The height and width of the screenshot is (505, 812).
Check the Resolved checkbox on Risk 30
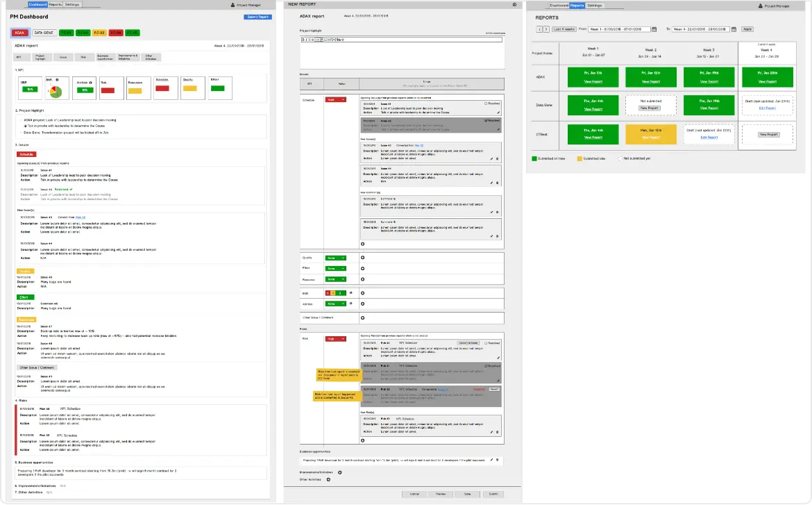pos(485,342)
